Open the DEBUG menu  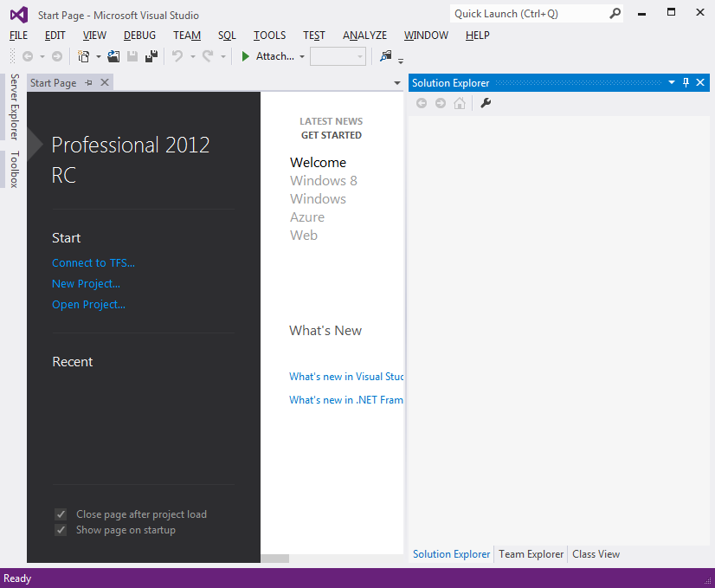coord(139,36)
